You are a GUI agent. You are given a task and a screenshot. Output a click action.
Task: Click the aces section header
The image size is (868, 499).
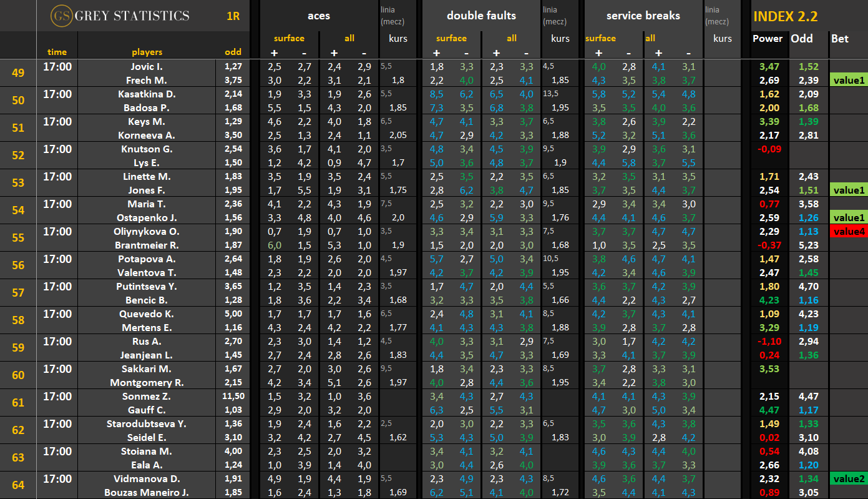click(x=319, y=16)
